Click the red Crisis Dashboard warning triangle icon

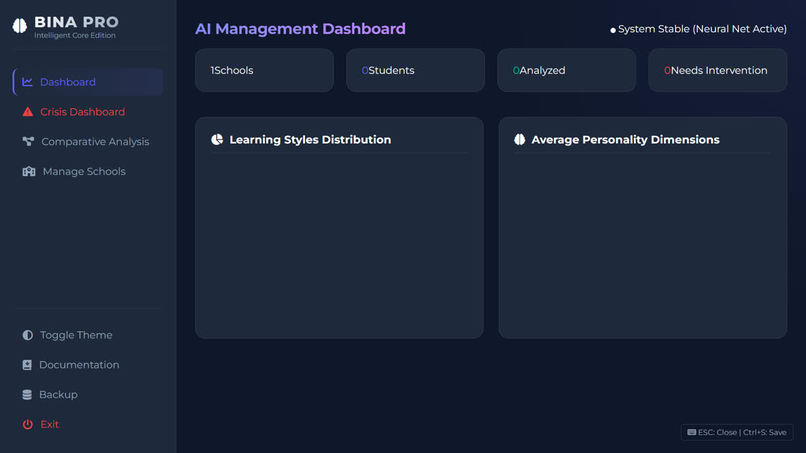(x=28, y=112)
